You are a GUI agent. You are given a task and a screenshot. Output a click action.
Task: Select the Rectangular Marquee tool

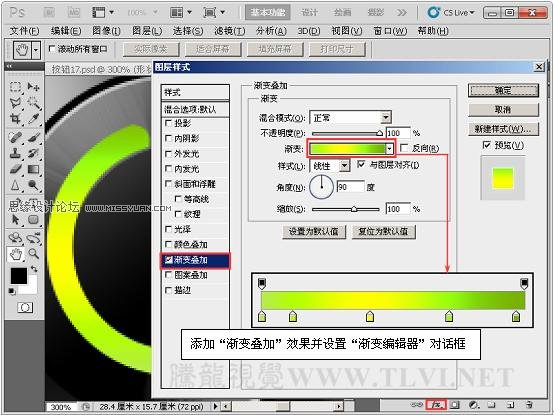click(15, 87)
